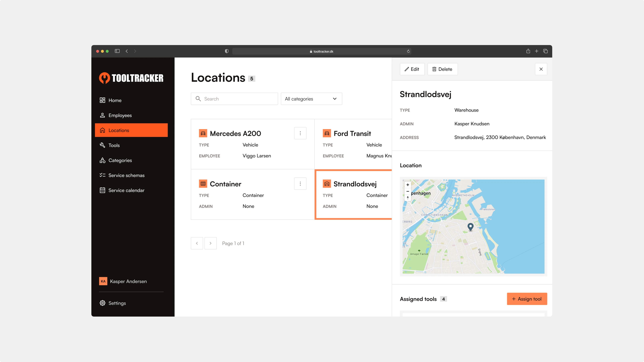This screenshot has width=644, height=362.
Task: Click the map zoom in plus icon
Action: coord(408,185)
